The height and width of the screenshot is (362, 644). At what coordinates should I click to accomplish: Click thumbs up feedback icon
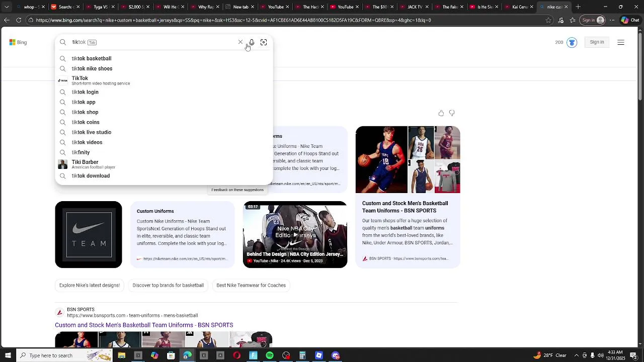[441, 113]
